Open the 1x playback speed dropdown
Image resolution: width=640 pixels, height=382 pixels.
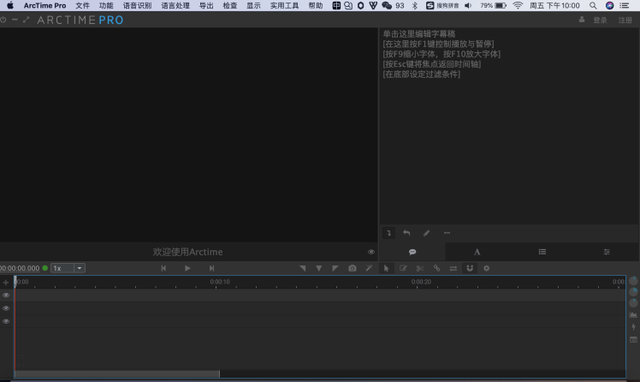[68, 268]
